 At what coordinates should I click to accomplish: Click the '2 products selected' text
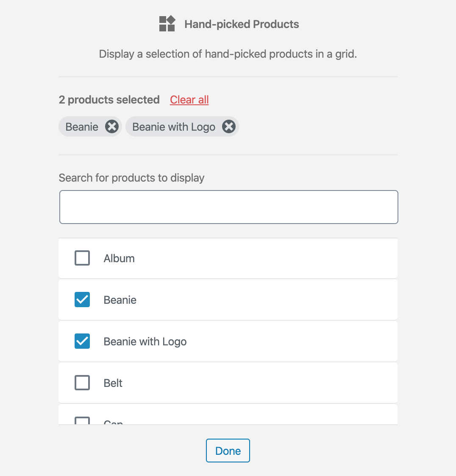109,100
